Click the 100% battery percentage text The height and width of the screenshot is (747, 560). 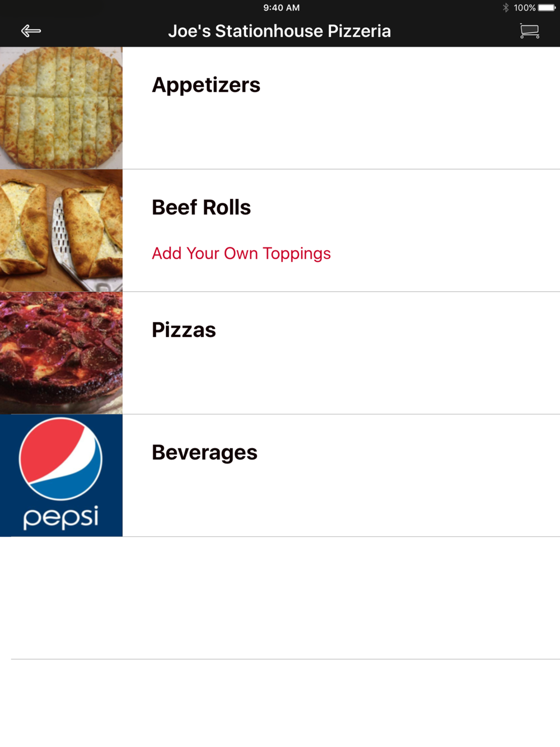524,8
